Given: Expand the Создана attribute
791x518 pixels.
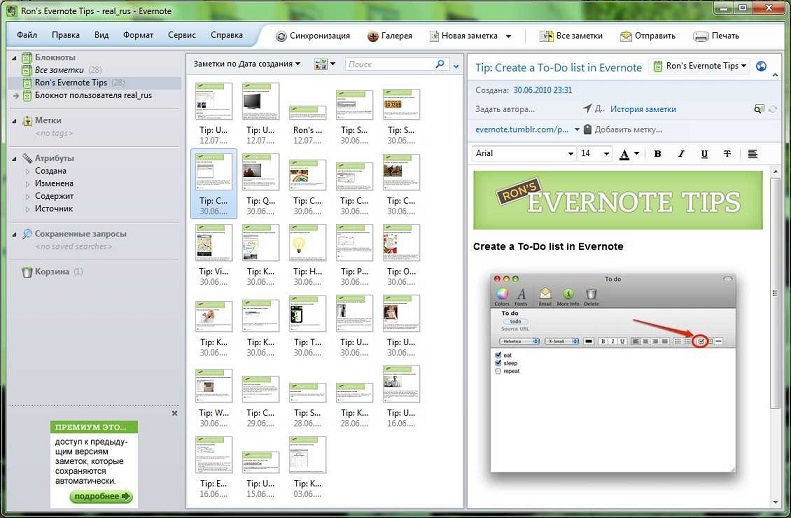Looking at the screenshot, I should [x=28, y=171].
